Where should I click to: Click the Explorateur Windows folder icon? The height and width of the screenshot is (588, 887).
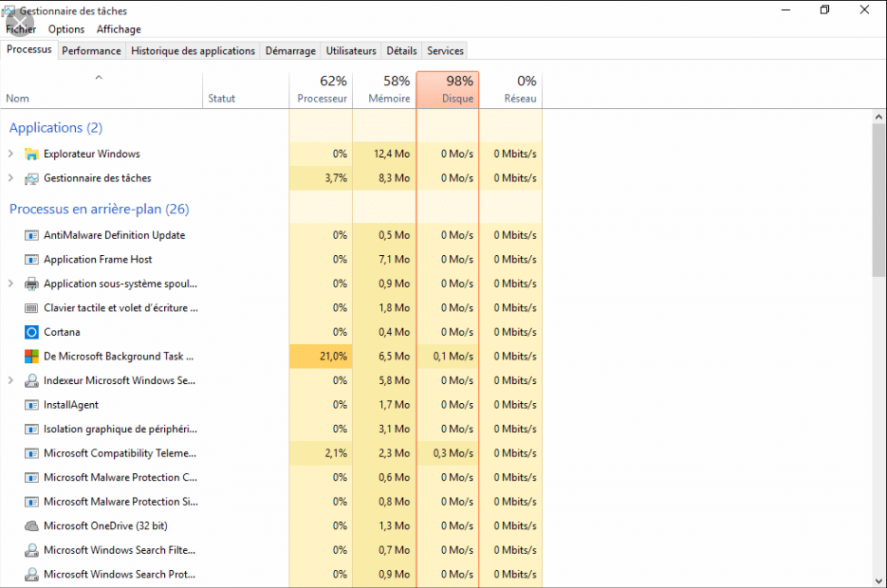[x=31, y=154]
